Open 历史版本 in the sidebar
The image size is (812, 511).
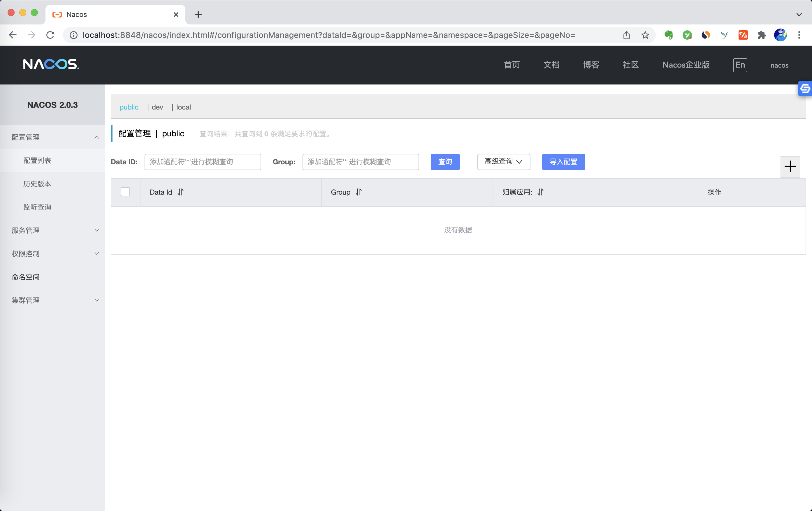[37, 184]
